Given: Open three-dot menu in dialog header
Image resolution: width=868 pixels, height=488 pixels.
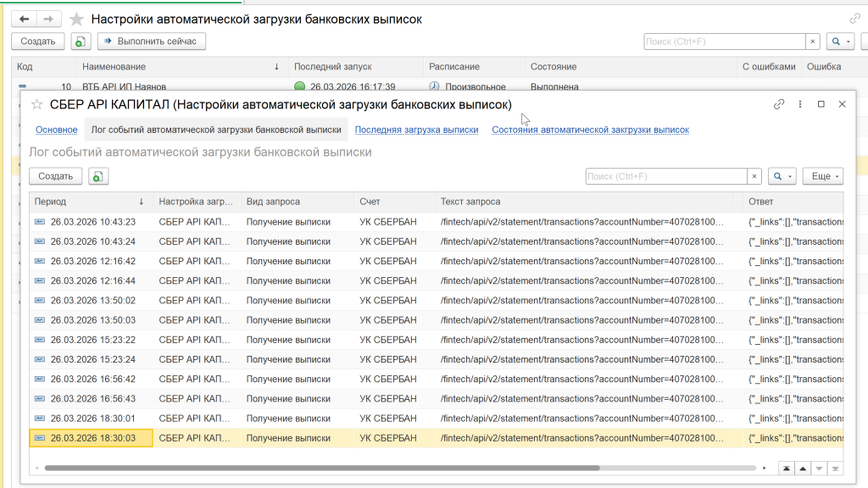Looking at the screenshot, I should click(800, 104).
